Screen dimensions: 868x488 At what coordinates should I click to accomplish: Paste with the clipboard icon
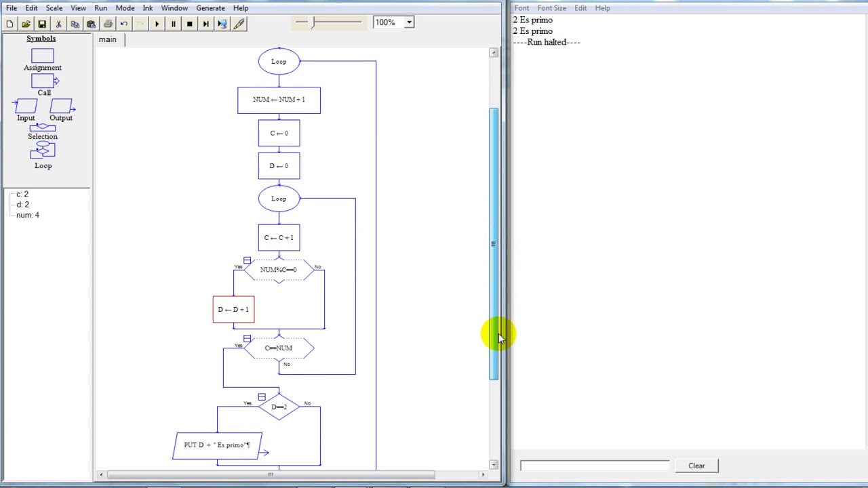pyautogui.click(x=91, y=24)
